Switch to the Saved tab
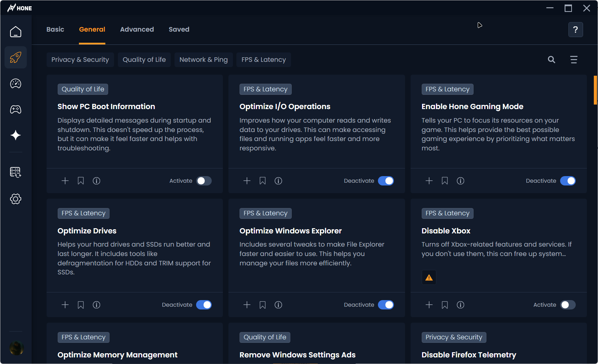Screen dimensions: 598x364 click(179, 30)
